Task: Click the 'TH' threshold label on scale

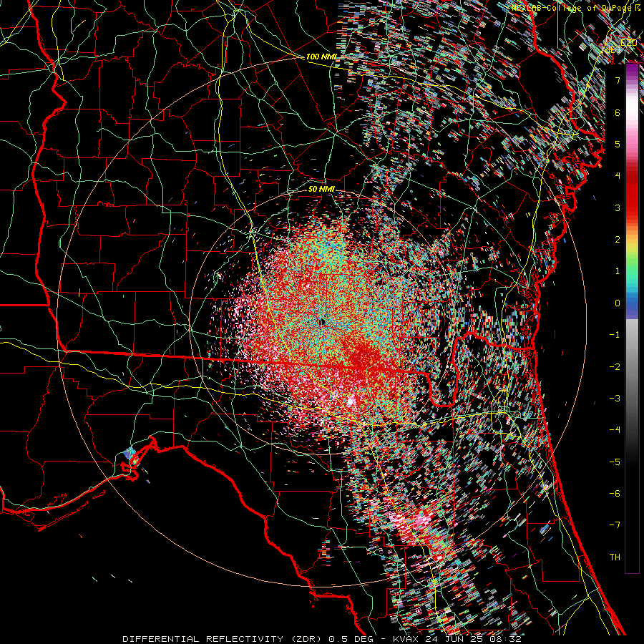Action: 615,557
